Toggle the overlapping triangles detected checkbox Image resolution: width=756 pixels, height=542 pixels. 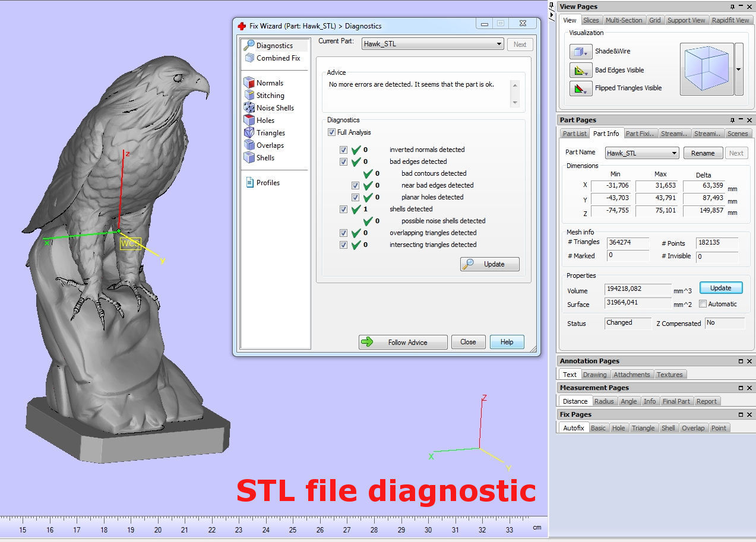(x=343, y=233)
